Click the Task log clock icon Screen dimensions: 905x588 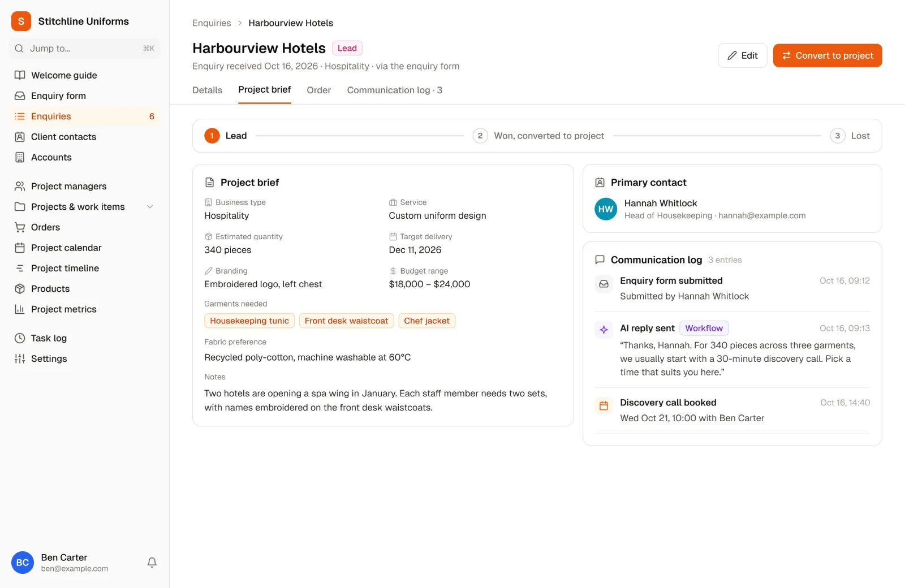point(20,338)
